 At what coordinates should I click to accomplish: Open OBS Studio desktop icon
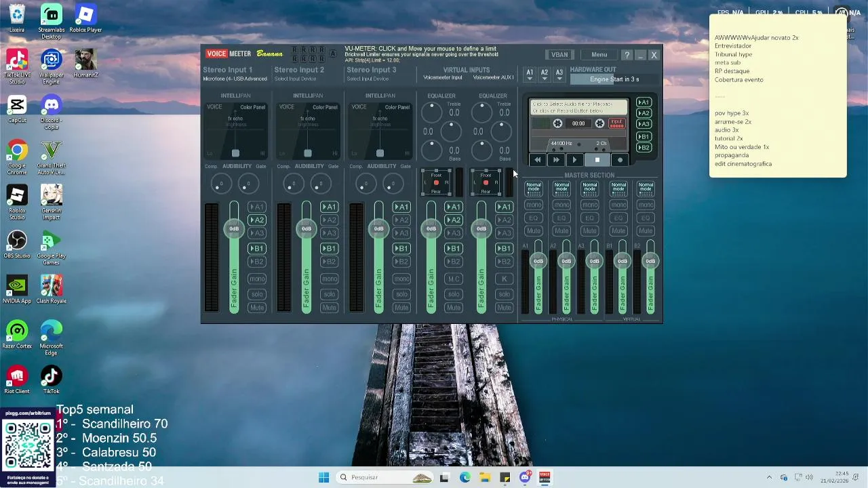(17, 245)
